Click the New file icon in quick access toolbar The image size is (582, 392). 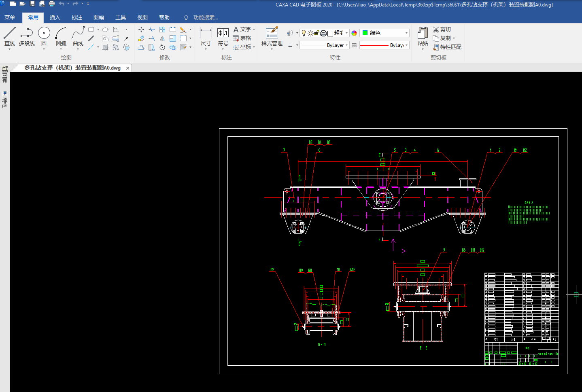[13, 4]
